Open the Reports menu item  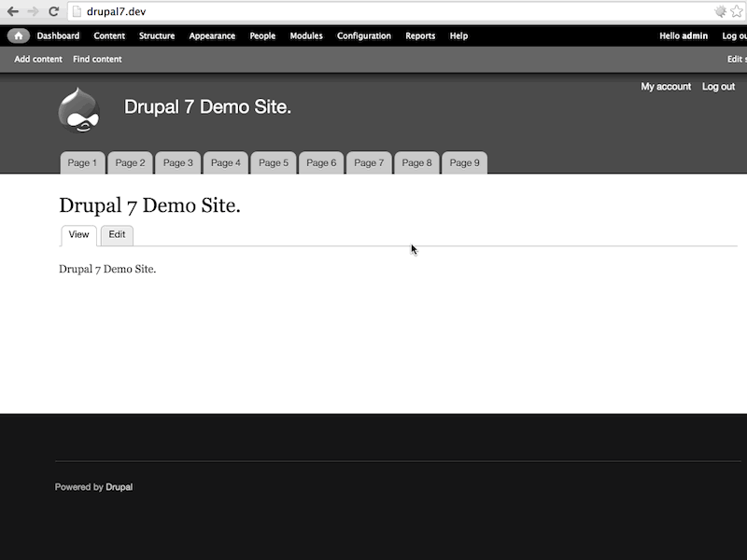pos(420,35)
